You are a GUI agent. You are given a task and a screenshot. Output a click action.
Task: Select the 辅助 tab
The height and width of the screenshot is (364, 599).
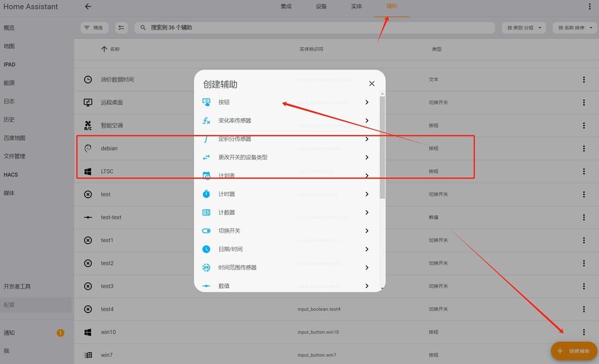click(x=392, y=7)
